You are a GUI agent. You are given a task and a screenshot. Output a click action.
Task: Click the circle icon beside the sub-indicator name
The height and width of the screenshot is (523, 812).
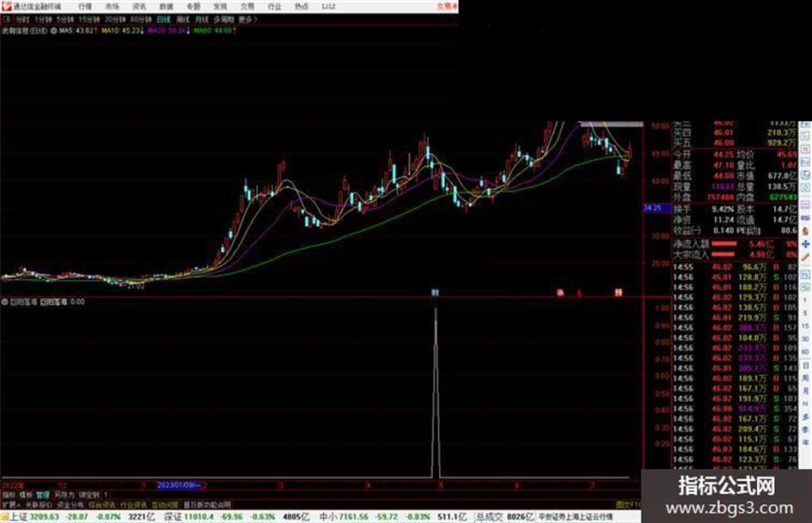pos(4,301)
